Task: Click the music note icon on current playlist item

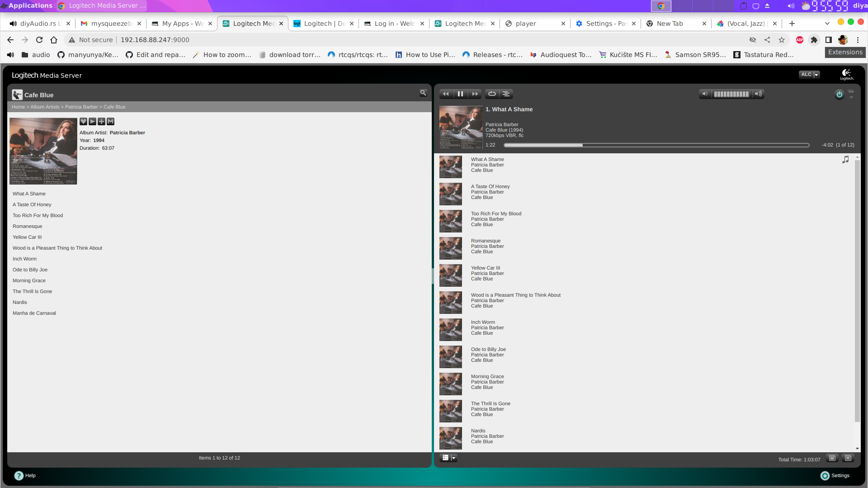Action: [x=845, y=160]
